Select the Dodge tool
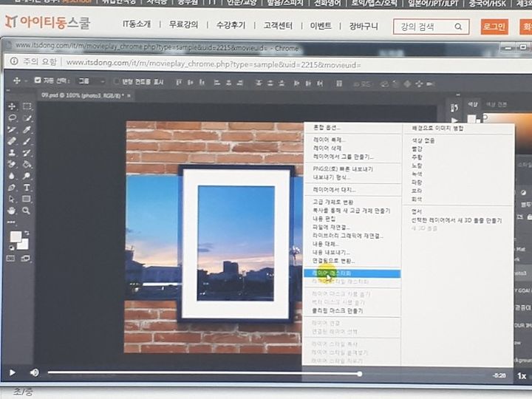532x399 pixels. (x=27, y=176)
